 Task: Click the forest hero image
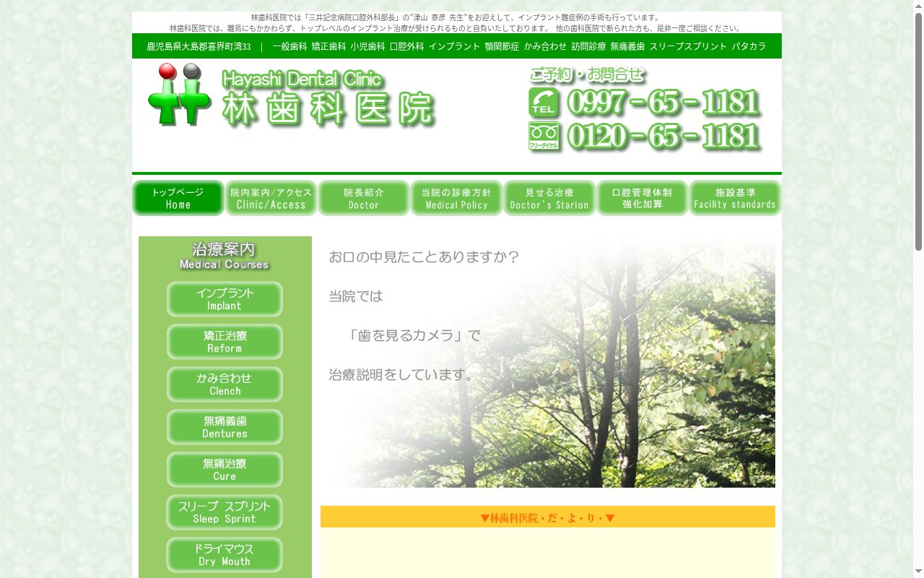(x=548, y=362)
